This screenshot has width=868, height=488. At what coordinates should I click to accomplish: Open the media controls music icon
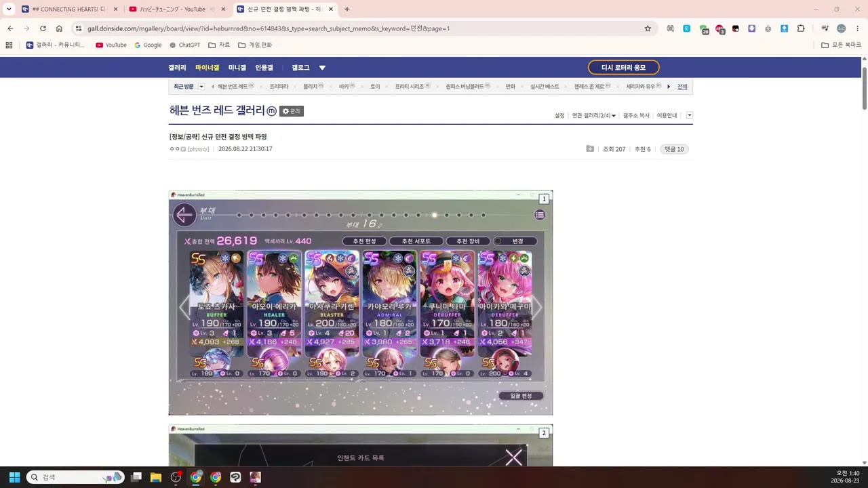pyautogui.click(x=825, y=28)
